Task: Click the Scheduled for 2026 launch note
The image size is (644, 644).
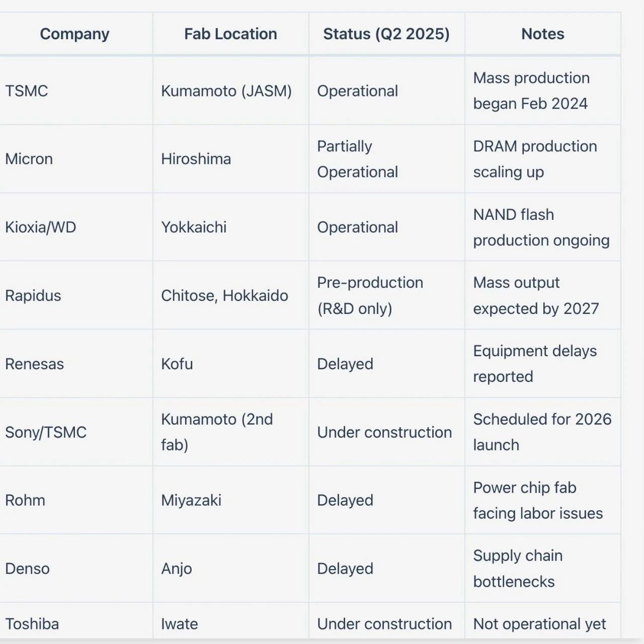Action: [x=542, y=432]
